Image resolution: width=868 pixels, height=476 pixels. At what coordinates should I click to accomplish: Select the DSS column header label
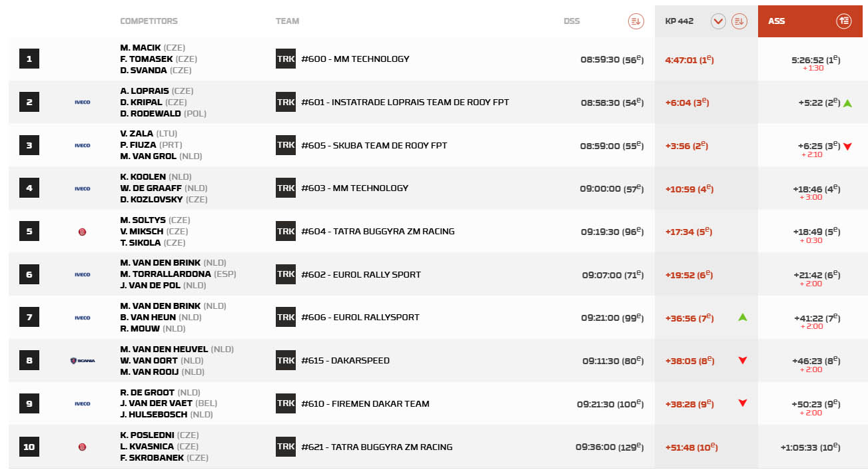click(572, 21)
